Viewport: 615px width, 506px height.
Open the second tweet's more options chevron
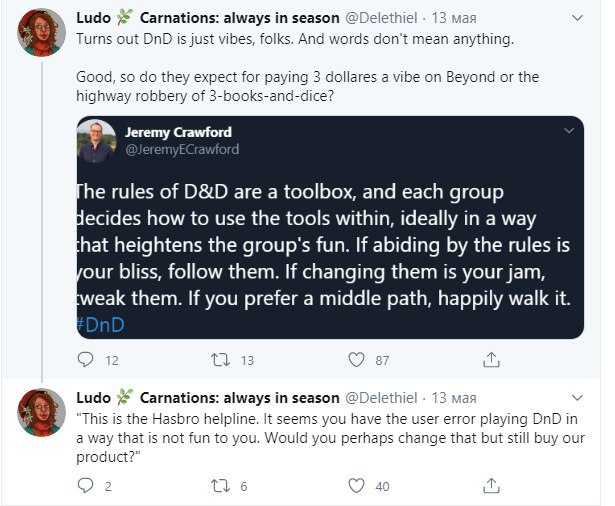coord(577,397)
